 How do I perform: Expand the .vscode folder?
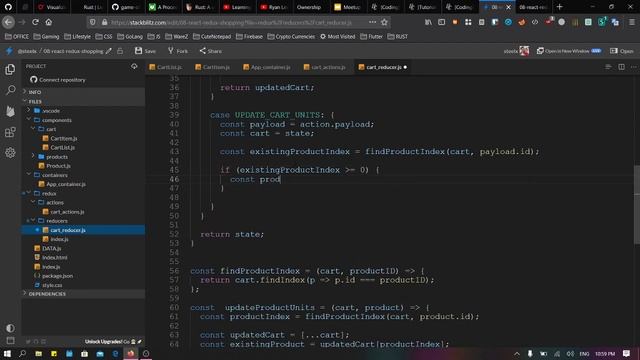tap(51, 111)
